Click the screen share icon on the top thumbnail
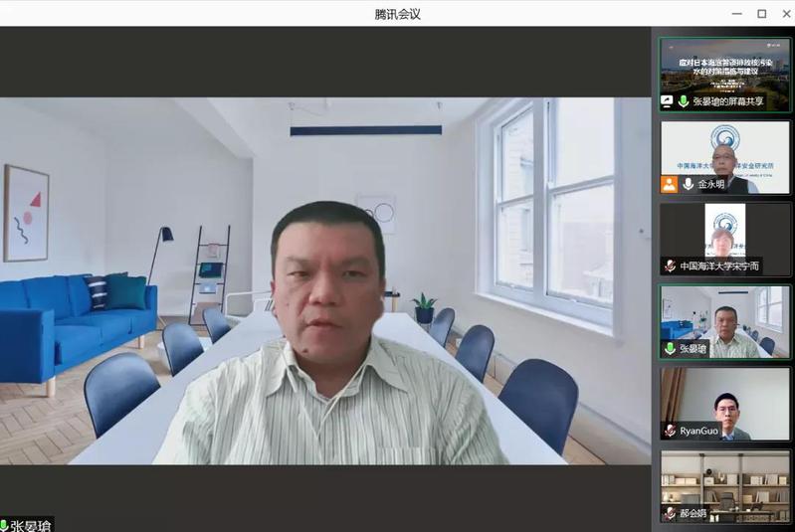This screenshot has height=532, width=795. point(668,101)
